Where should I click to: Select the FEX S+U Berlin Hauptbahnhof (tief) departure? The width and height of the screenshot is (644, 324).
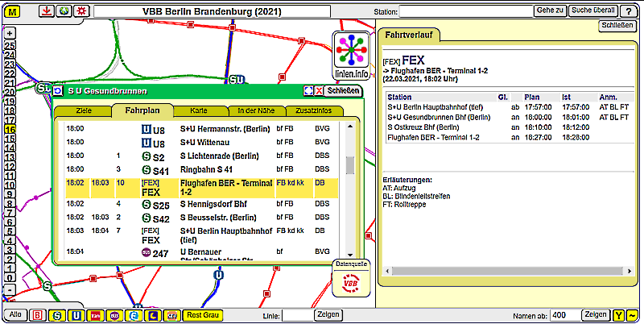[202, 235]
